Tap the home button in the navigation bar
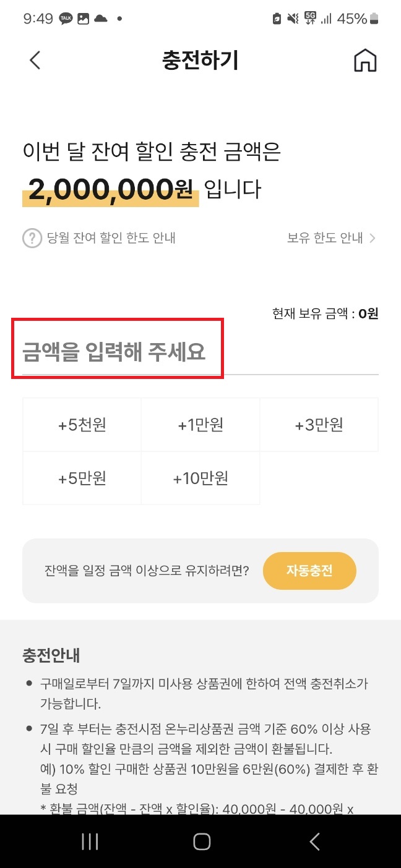401x868 pixels. click(200, 841)
